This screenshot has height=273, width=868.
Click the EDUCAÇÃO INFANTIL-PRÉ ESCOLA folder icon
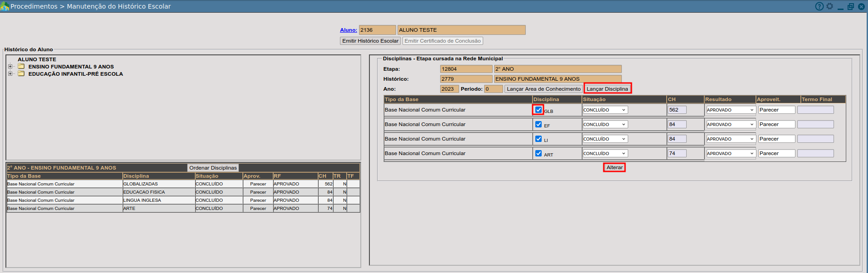[21, 73]
